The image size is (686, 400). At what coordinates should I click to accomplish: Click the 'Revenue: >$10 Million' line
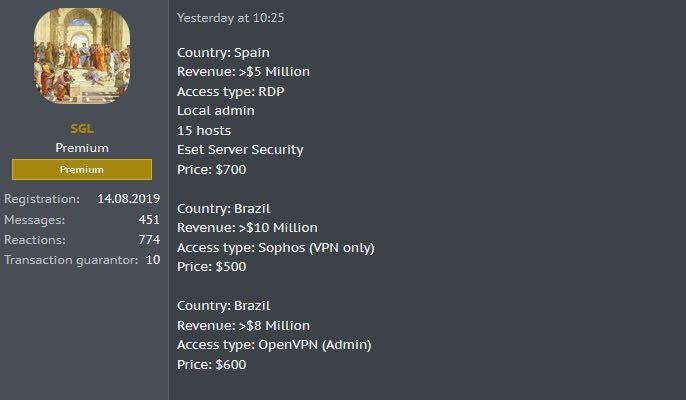pos(247,228)
